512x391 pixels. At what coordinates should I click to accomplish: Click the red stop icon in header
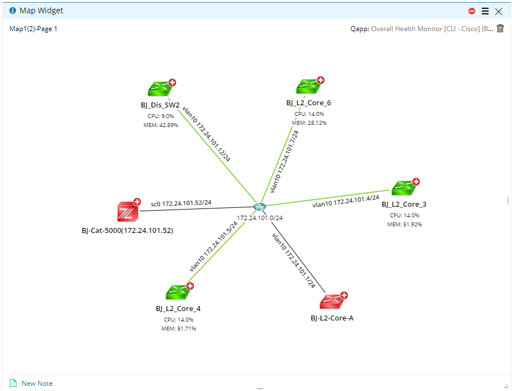(x=472, y=11)
